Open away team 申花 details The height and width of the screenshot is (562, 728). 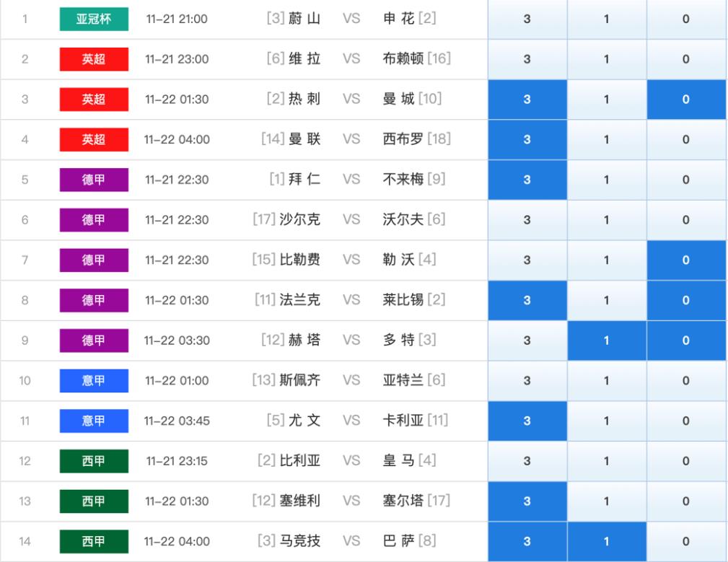point(399,19)
